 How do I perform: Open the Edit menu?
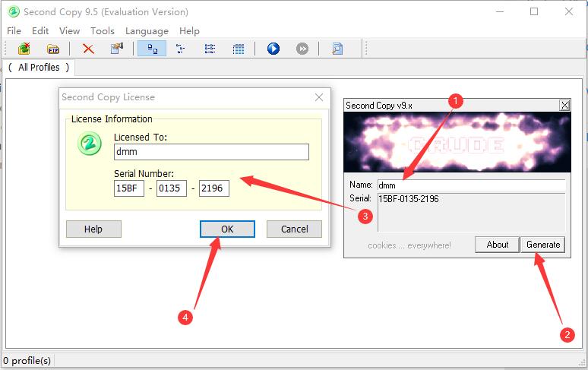coord(40,30)
